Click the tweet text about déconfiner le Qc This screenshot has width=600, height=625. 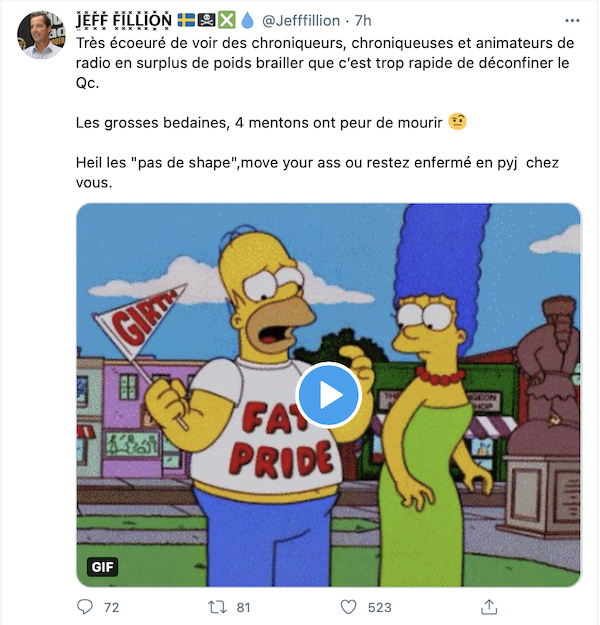click(325, 63)
